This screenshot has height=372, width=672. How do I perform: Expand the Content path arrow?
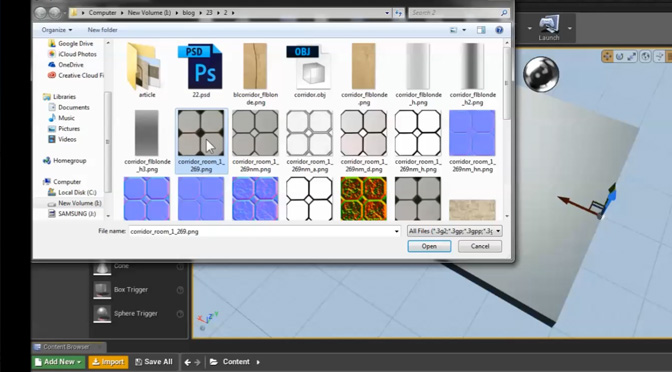point(258,362)
